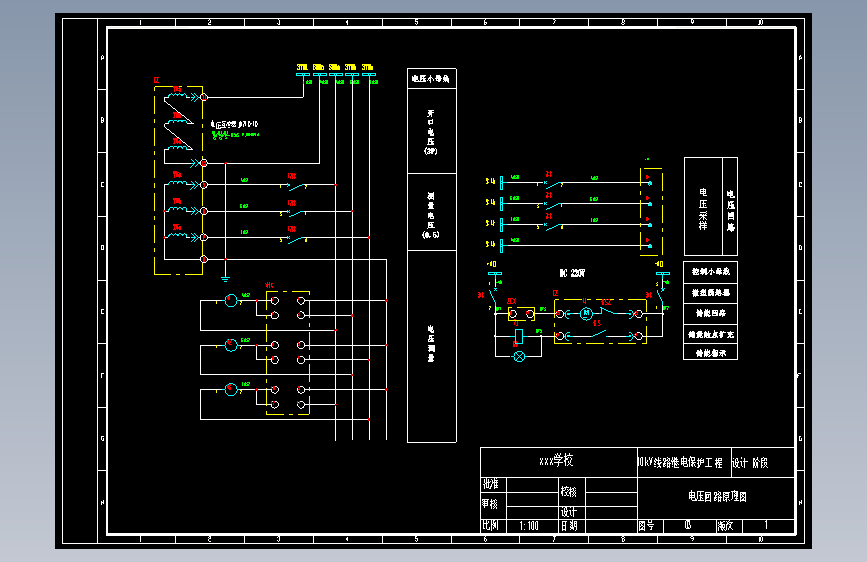The width and height of the screenshot is (867, 562).
Task: Select the cyan relay coil rectangle above the lamp
Action: coord(519,336)
